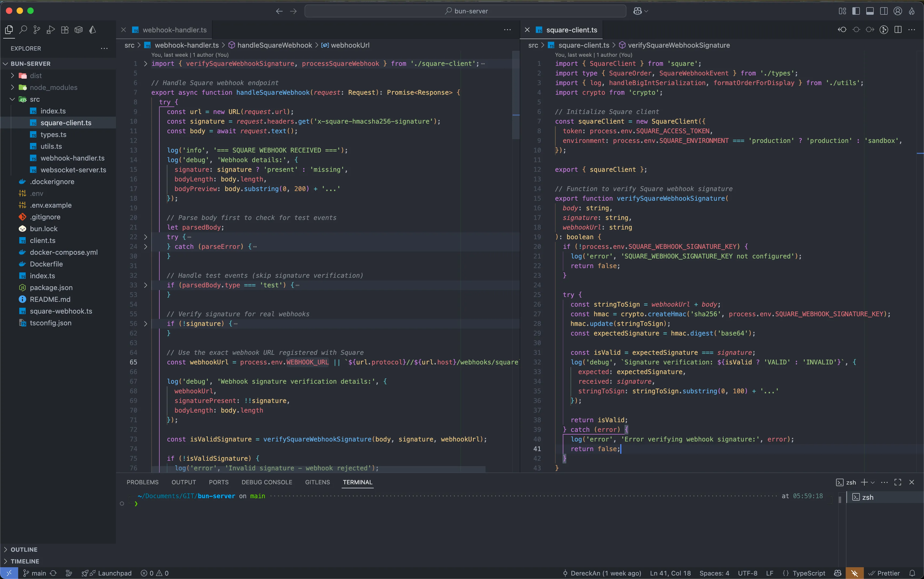Toggle the secondary side bar visibility

coord(884,11)
